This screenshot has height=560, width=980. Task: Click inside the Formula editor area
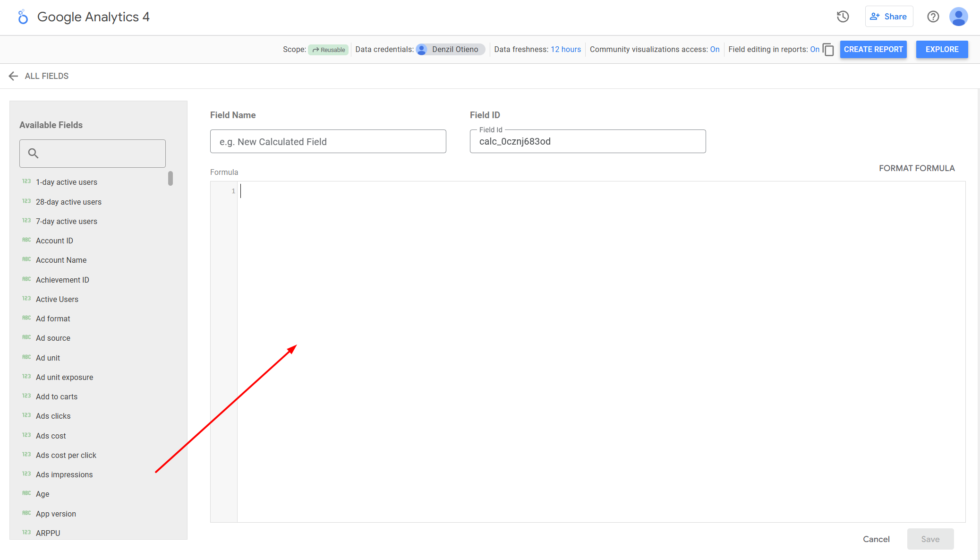(x=601, y=352)
